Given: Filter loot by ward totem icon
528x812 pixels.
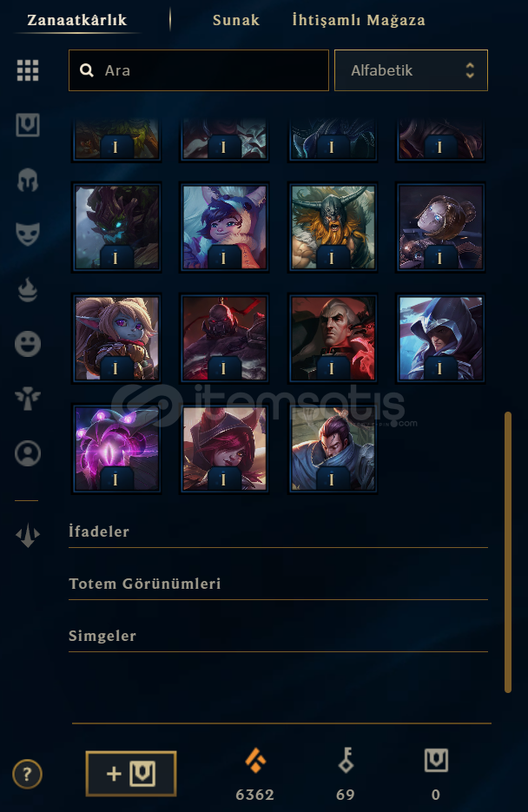Looking at the screenshot, I should click(x=28, y=399).
